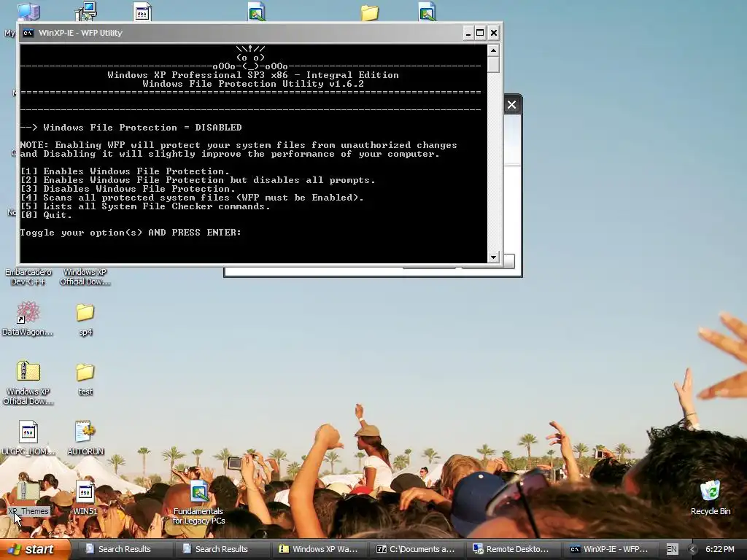This screenshot has width=747, height=560.
Task: Open Fundamentals for Legacy PCs icon
Action: pyautogui.click(x=198, y=502)
